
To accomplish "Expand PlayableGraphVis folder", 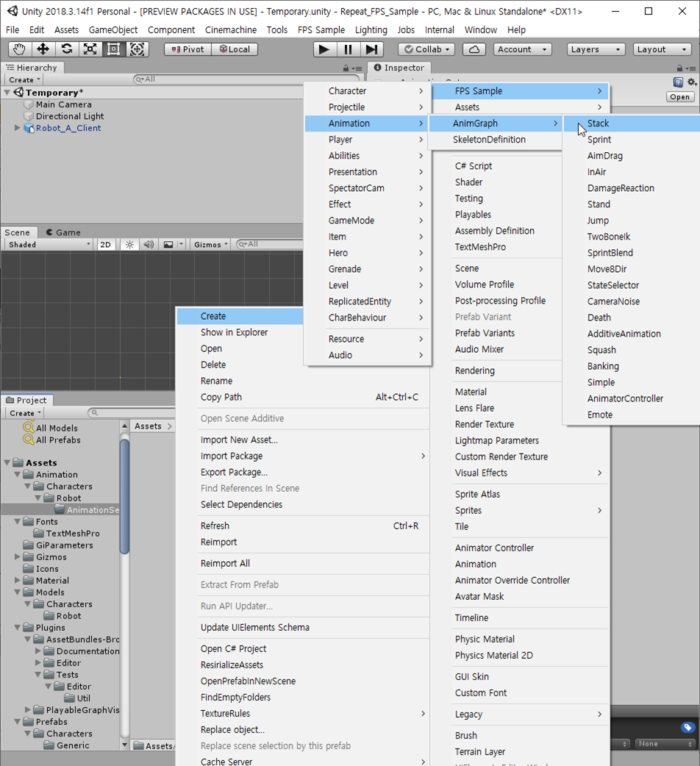I will pyautogui.click(x=28, y=709).
